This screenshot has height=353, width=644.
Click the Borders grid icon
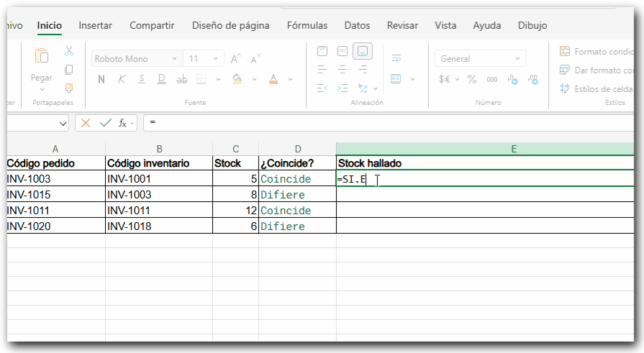[201, 79]
